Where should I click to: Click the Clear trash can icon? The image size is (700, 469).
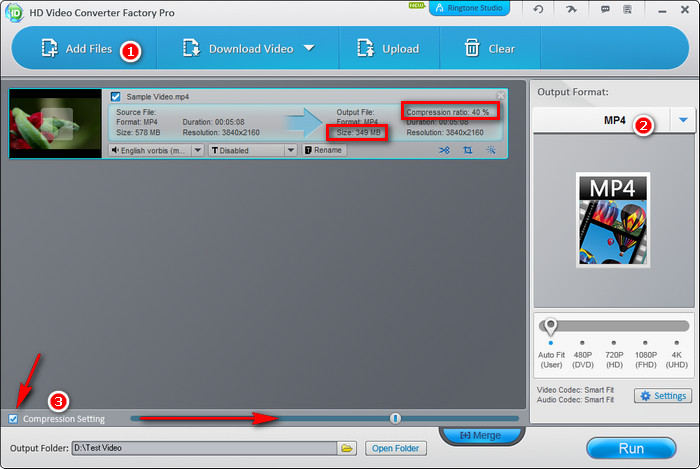pyautogui.click(x=472, y=48)
